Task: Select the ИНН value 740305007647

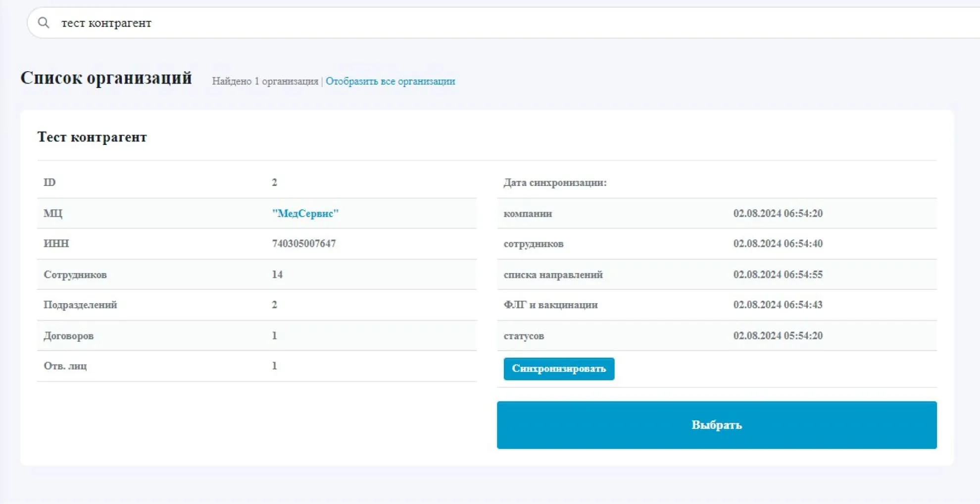Action: click(304, 243)
